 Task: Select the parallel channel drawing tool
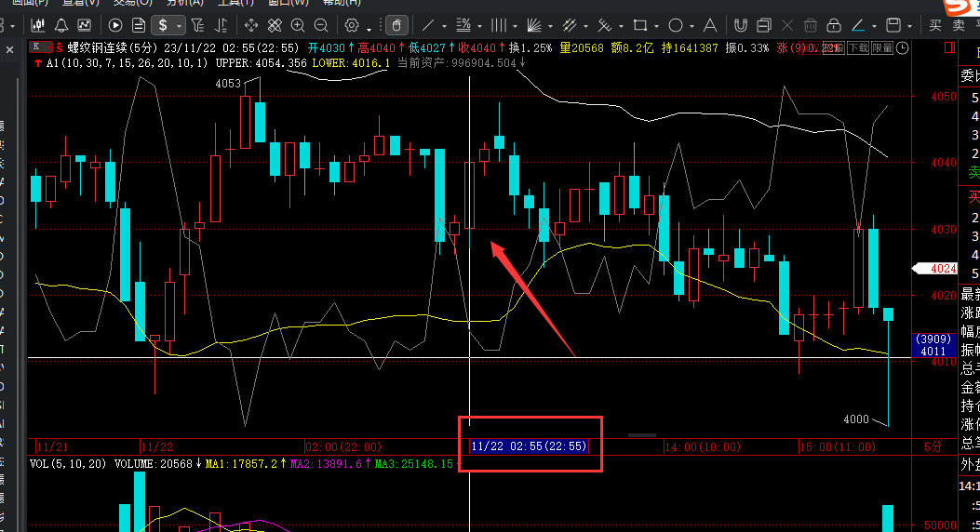569,26
